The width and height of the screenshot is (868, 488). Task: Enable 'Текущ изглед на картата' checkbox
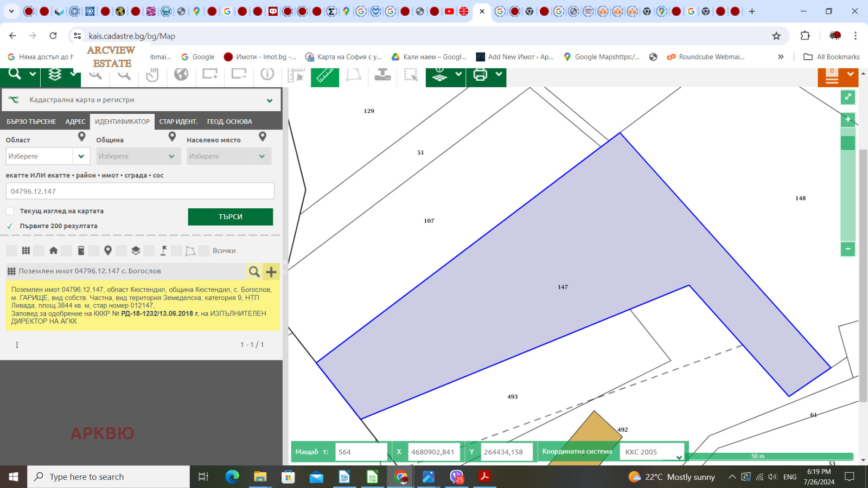10,211
